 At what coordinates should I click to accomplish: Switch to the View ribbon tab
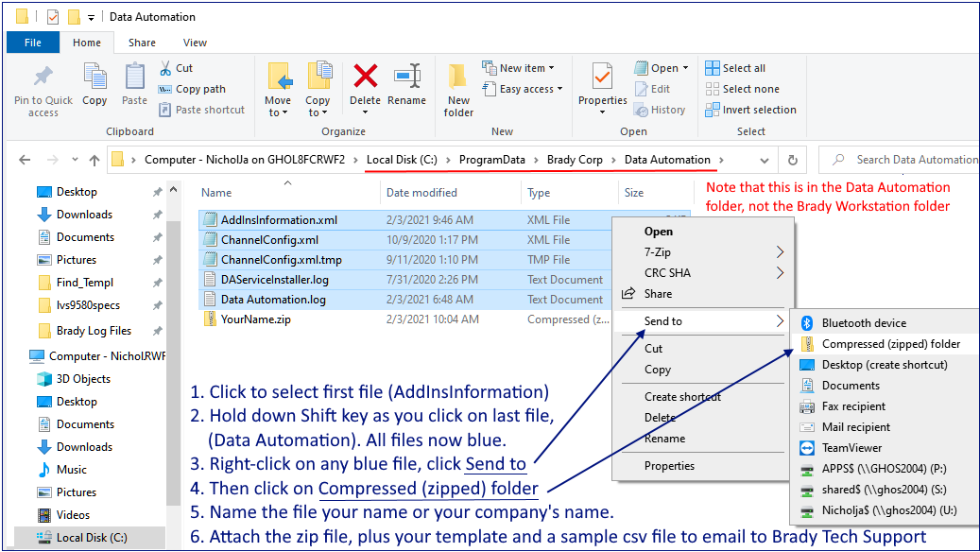click(x=195, y=43)
